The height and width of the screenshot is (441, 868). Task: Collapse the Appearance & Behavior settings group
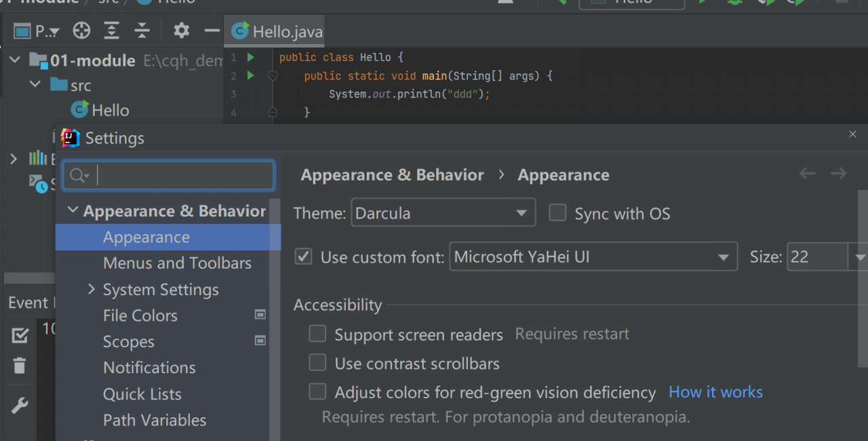pyautogui.click(x=73, y=211)
